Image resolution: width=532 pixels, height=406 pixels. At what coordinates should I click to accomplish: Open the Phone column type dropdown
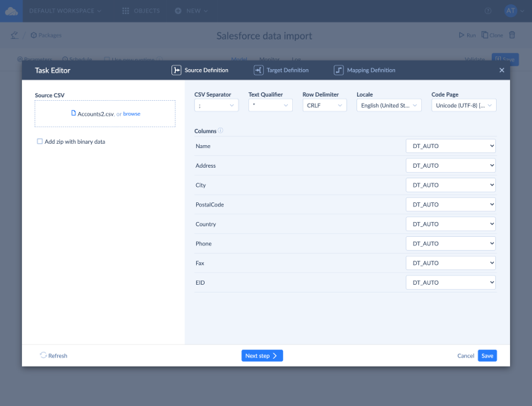click(451, 243)
